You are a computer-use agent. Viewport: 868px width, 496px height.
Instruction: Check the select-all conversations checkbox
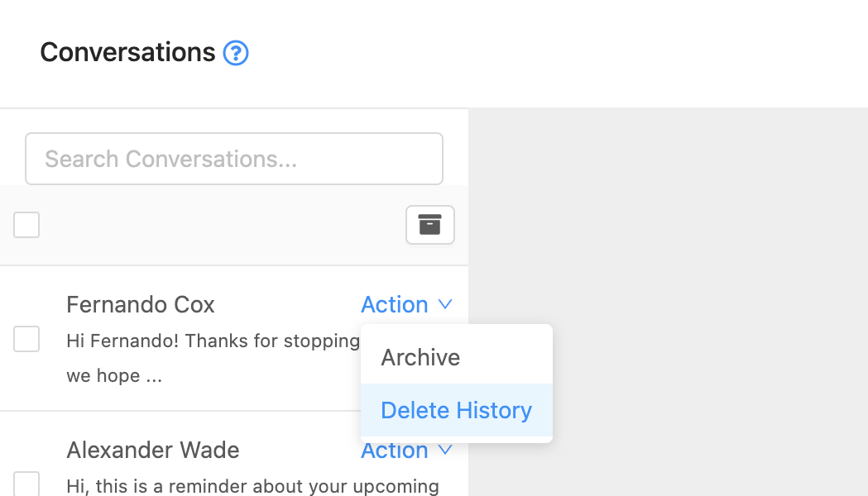click(26, 224)
